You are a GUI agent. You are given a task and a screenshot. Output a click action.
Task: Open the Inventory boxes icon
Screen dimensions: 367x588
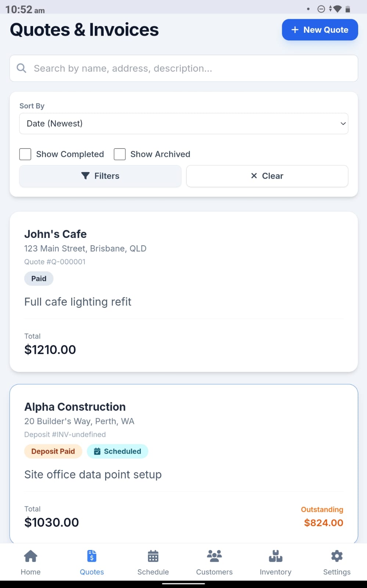[276, 556]
